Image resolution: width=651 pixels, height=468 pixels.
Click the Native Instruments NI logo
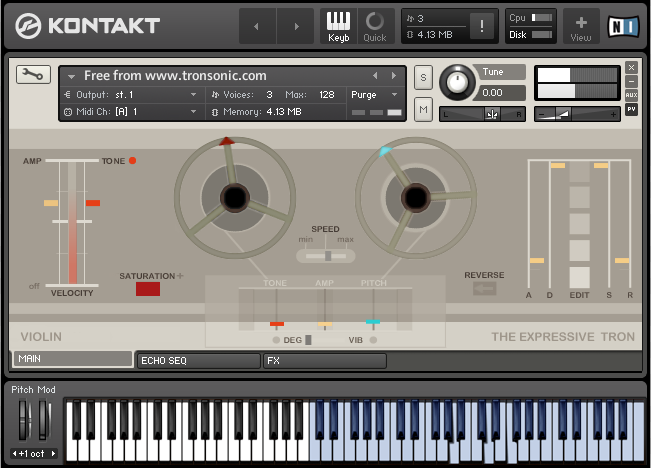pyautogui.click(x=622, y=26)
